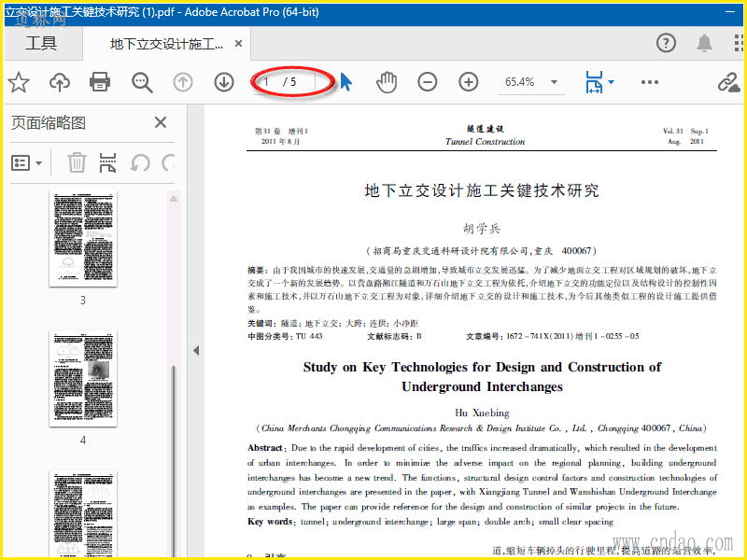The height and width of the screenshot is (560, 747).
Task: Click the current page number field
Action: tap(268, 82)
